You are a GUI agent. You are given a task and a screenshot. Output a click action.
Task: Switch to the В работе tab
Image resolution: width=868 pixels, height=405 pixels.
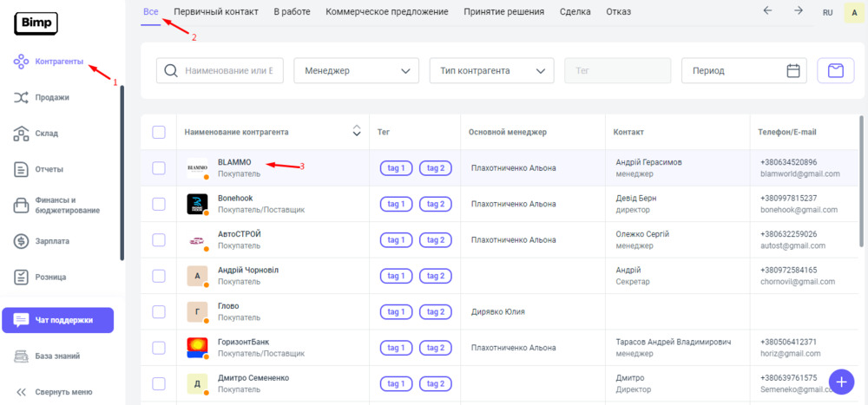(x=293, y=12)
